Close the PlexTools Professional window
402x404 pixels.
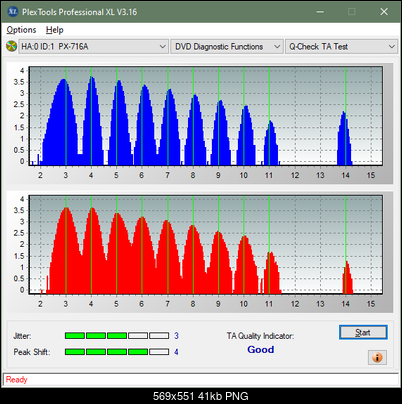click(384, 12)
